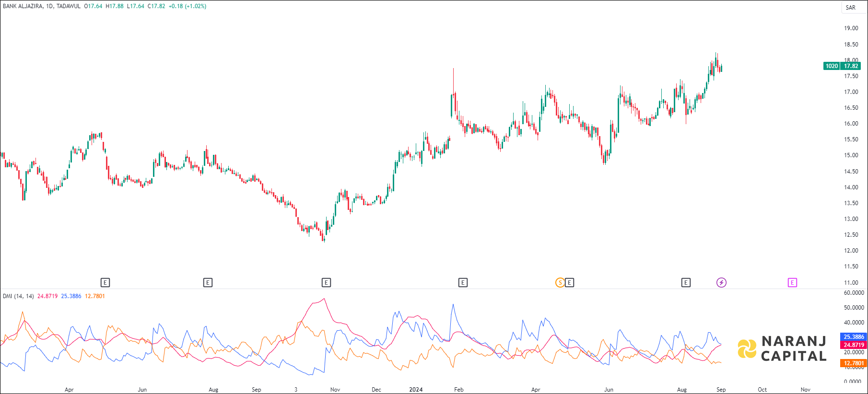Click the O17.64 open value
Screen dimensions: 868x394
[x=93, y=6]
